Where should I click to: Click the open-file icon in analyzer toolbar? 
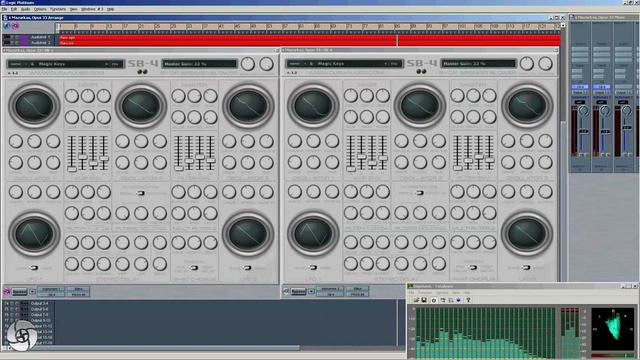[x=416, y=300]
